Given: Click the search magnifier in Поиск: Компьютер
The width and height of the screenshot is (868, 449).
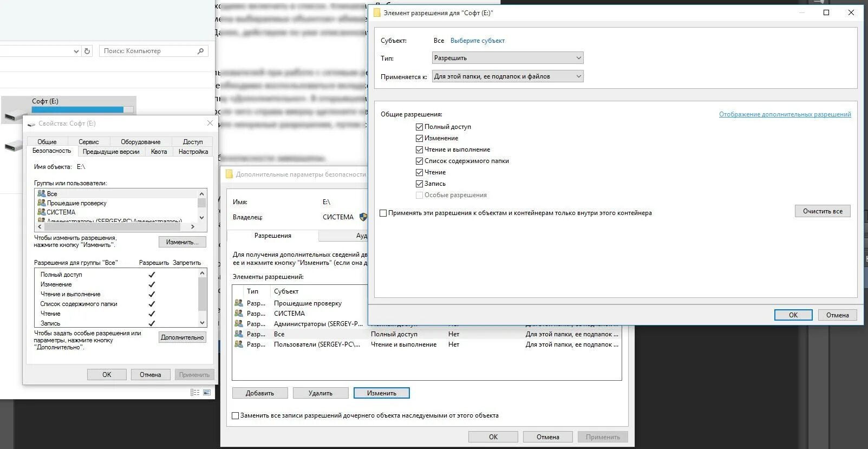Looking at the screenshot, I should click(200, 51).
